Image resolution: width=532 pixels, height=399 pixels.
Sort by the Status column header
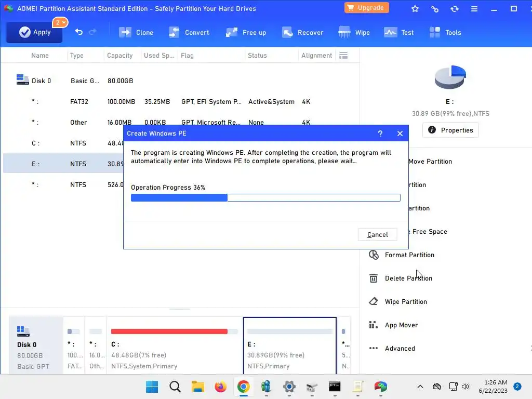coord(257,55)
